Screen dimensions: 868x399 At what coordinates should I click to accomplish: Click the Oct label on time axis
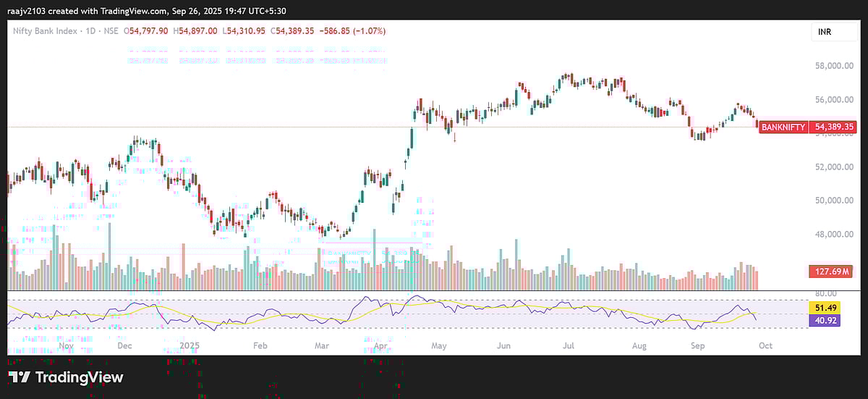[x=765, y=346]
